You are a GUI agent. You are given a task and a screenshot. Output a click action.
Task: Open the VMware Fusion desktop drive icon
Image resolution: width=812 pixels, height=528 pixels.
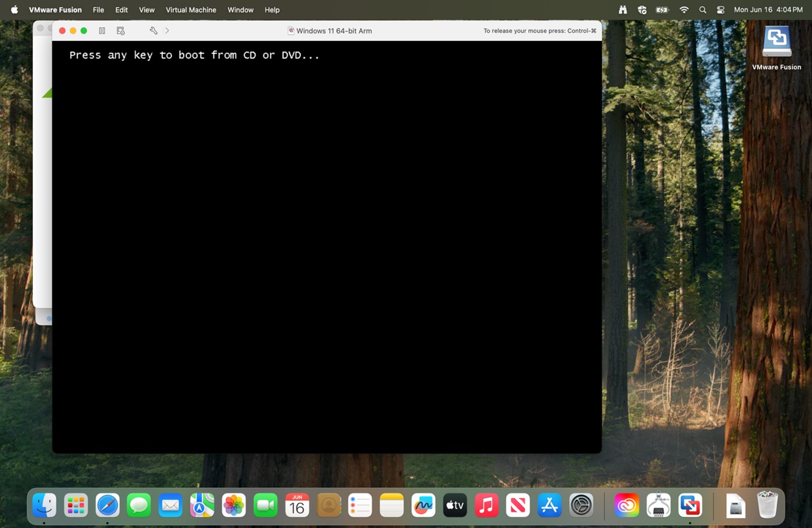[776, 48]
